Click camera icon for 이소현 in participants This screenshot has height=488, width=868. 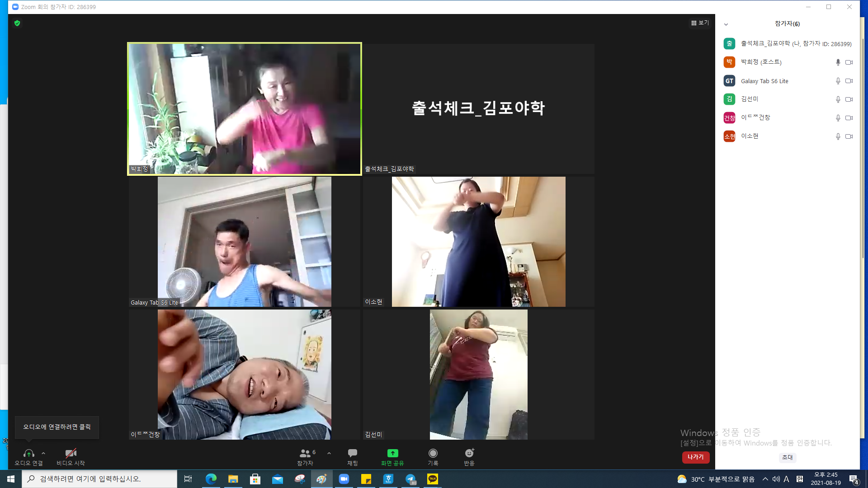click(849, 136)
